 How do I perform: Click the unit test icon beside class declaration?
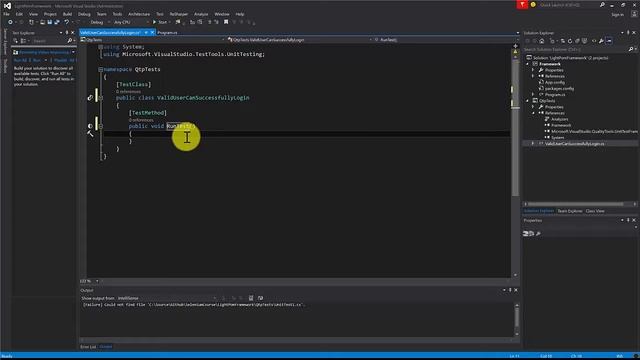[90, 98]
